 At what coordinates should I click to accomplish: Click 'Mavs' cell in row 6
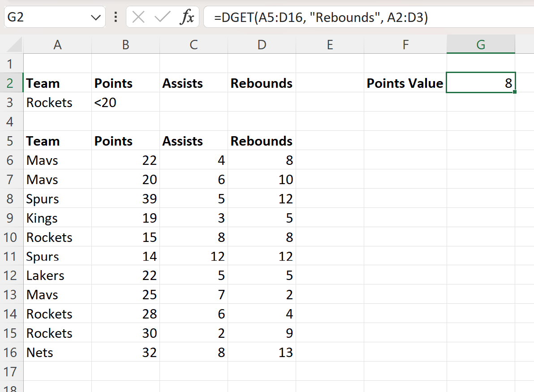pyautogui.click(x=57, y=160)
